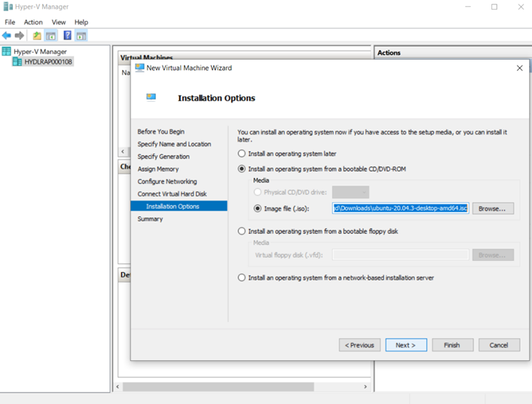
Task: Open the Physical CD/DVD drive dropdown
Action: tap(350, 192)
